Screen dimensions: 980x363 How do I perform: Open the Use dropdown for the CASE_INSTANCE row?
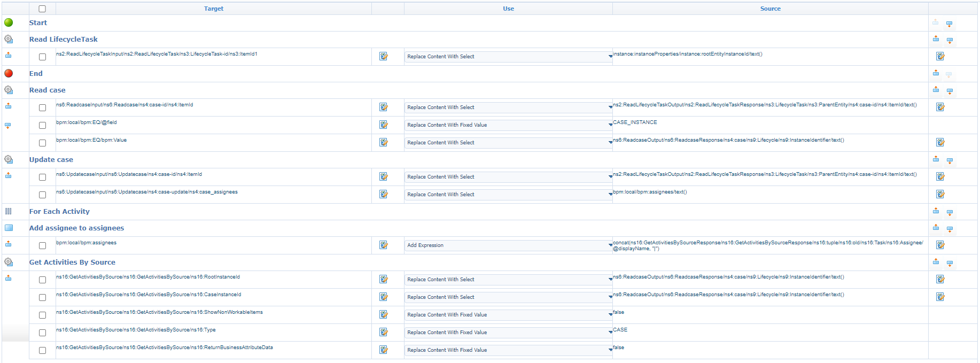[x=610, y=125]
